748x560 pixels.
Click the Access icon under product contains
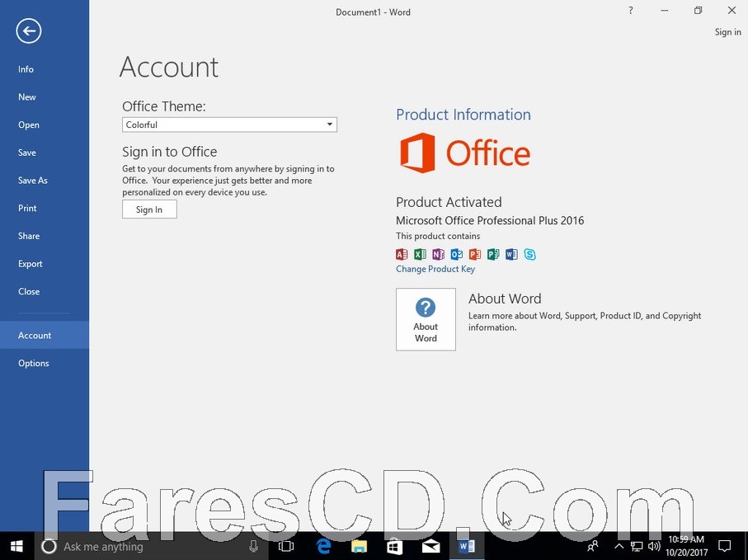point(402,254)
